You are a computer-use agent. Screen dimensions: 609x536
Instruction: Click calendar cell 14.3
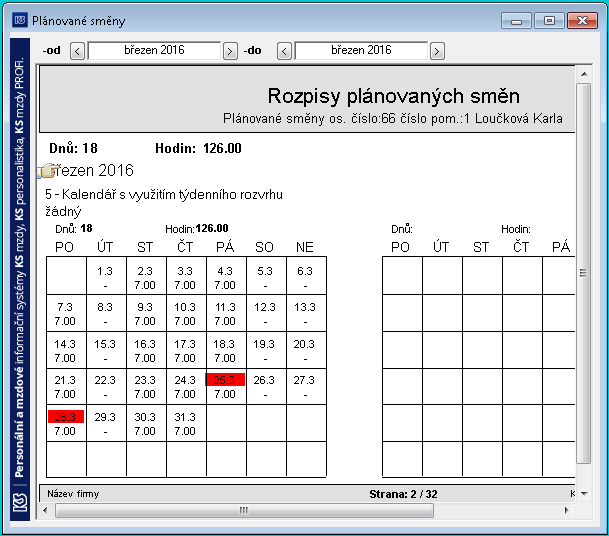pos(66,350)
